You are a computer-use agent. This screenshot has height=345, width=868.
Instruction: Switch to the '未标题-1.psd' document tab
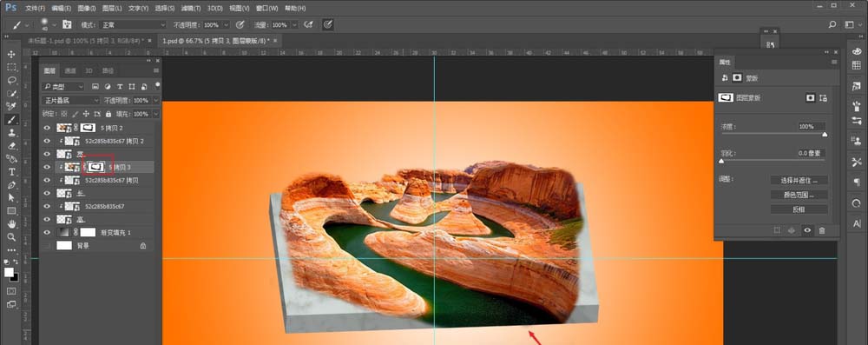[x=86, y=41]
